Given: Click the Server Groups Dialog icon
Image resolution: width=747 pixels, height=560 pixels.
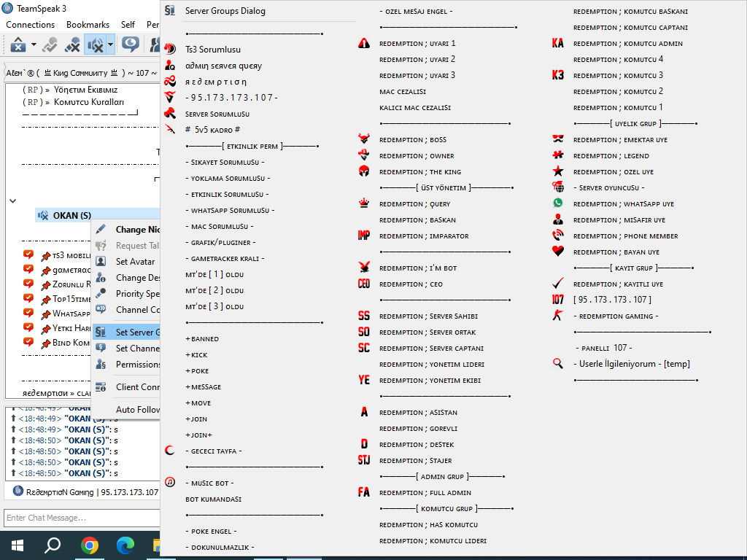Looking at the screenshot, I should pos(170,10).
